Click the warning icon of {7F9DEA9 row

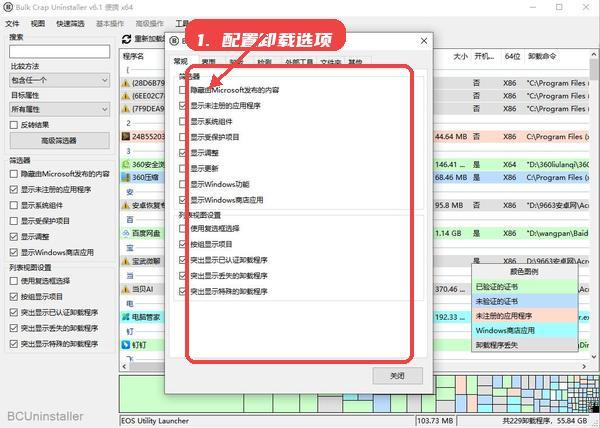click(x=126, y=109)
